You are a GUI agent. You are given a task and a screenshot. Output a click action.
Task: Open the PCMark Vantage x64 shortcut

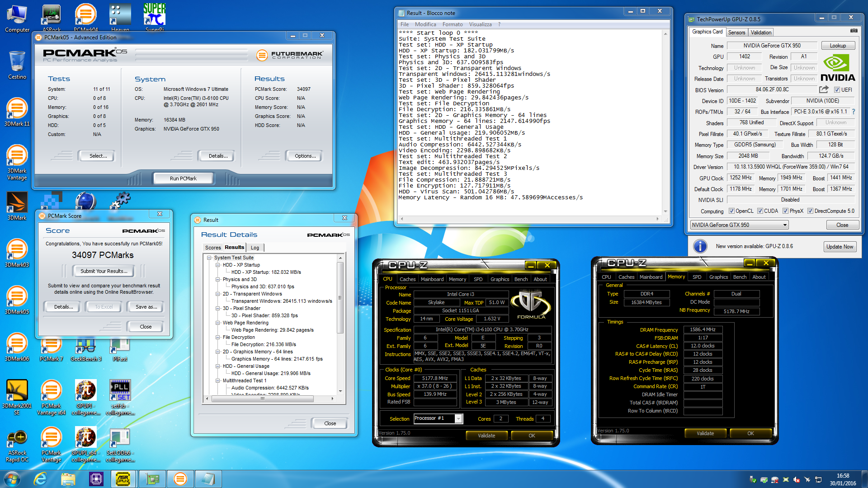pyautogui.click(x=52, y=397)
